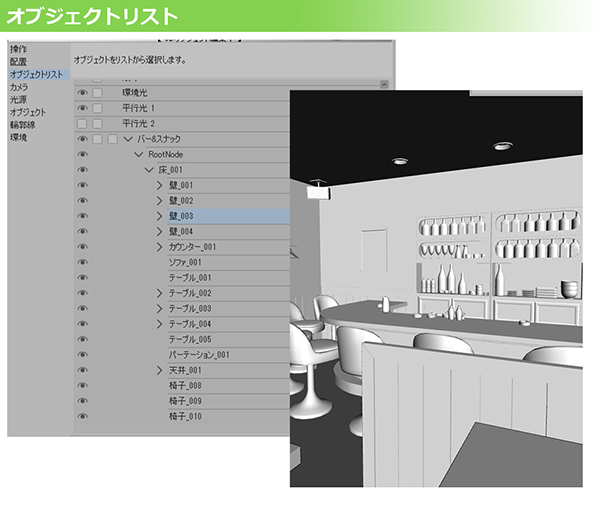
Task: Show 平行光 2 via empty visibility box
Action: (82, 124)
